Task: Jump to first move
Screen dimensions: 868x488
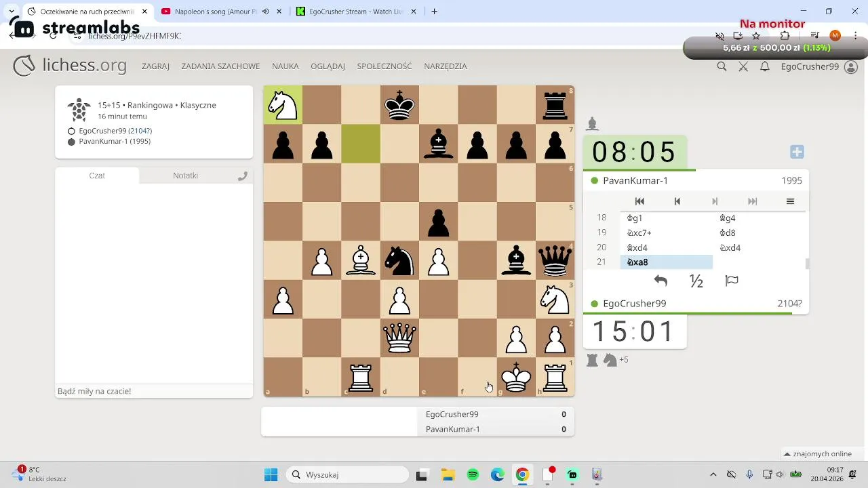Action: coord(639,201)
